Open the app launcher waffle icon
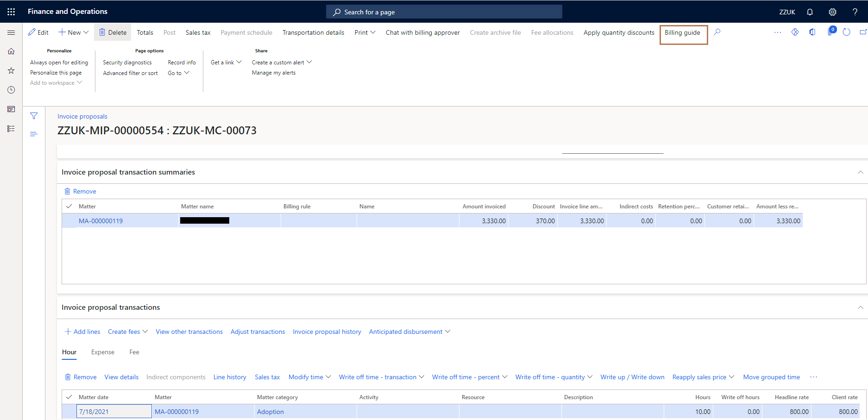The width and height of the screenshot is (868, 420). [x=11, y=12]
